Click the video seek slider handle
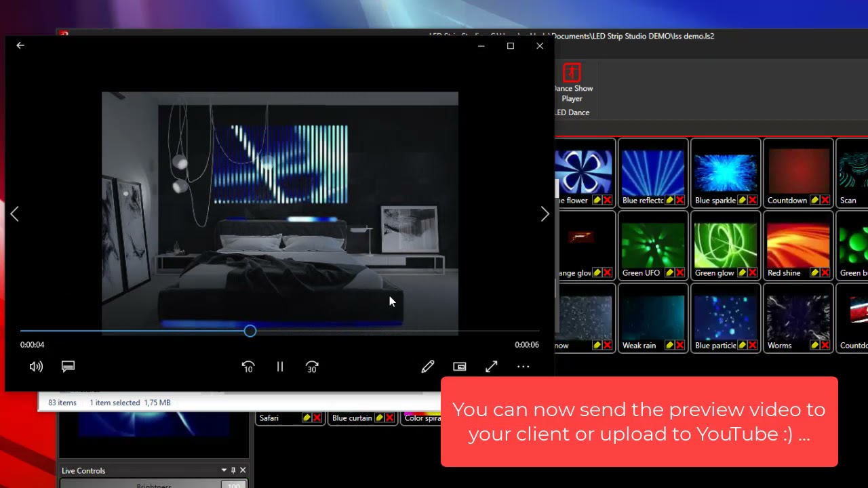This screenshot has height=488, width=868. tap(250, 331)
